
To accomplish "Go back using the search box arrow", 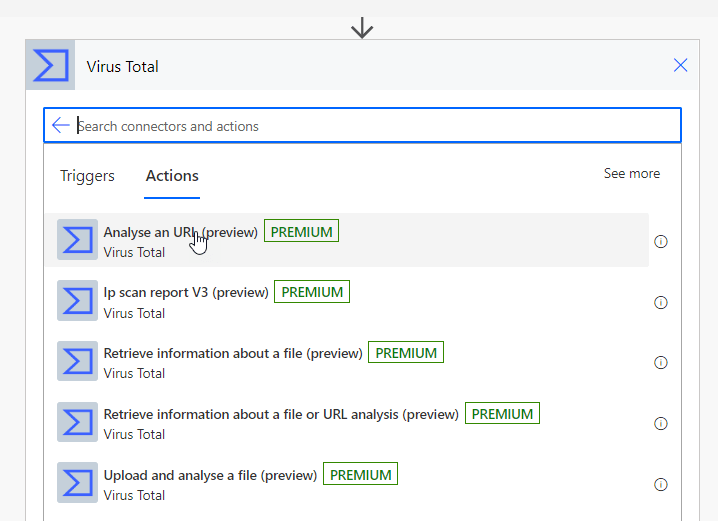I will (61, 126).
